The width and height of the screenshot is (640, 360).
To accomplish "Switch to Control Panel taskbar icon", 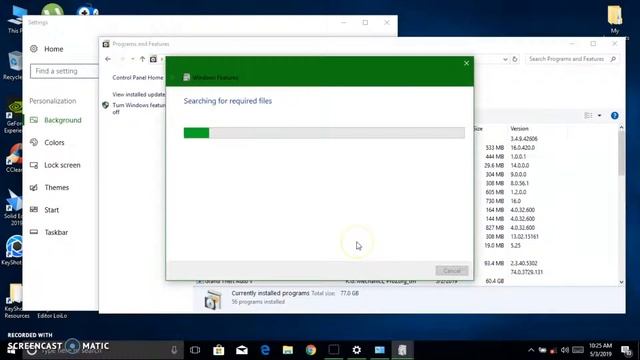I will click(x=380, y=350).
